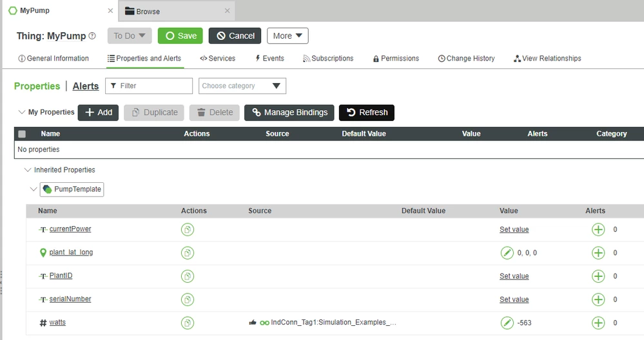644x340 pixels.
Task: Add an alert to plant_lat_long
Action: (598, 252)
